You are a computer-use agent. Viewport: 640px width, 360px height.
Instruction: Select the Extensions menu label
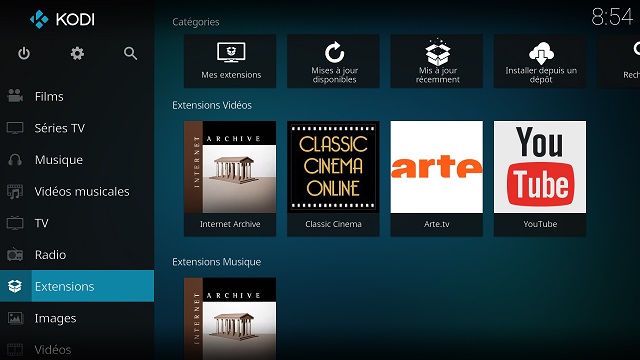(64, 287)
